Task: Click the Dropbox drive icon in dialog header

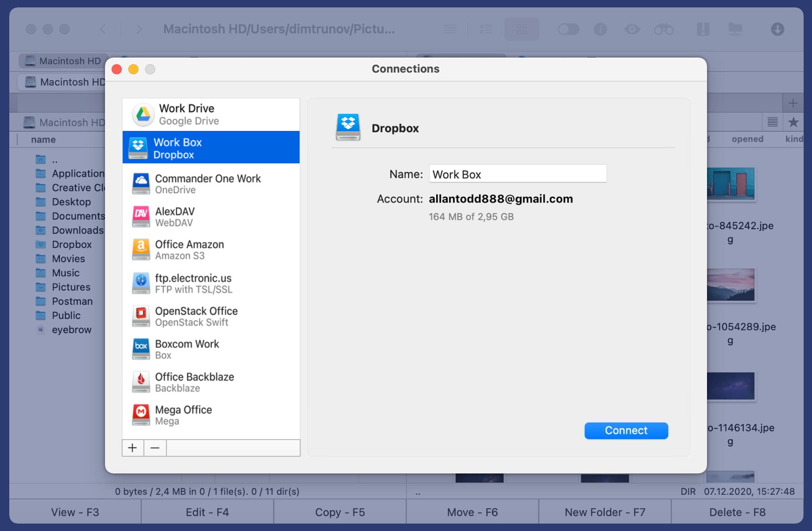Action: (347, 127)
